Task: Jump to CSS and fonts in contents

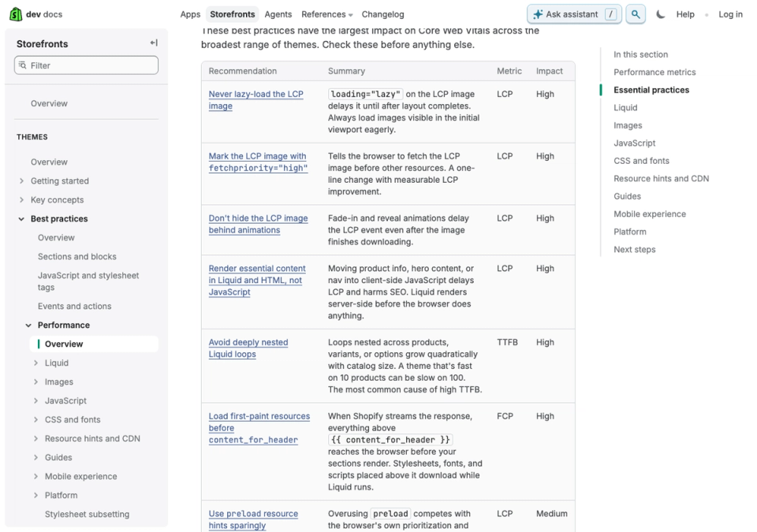Action: tap(641, 161)
